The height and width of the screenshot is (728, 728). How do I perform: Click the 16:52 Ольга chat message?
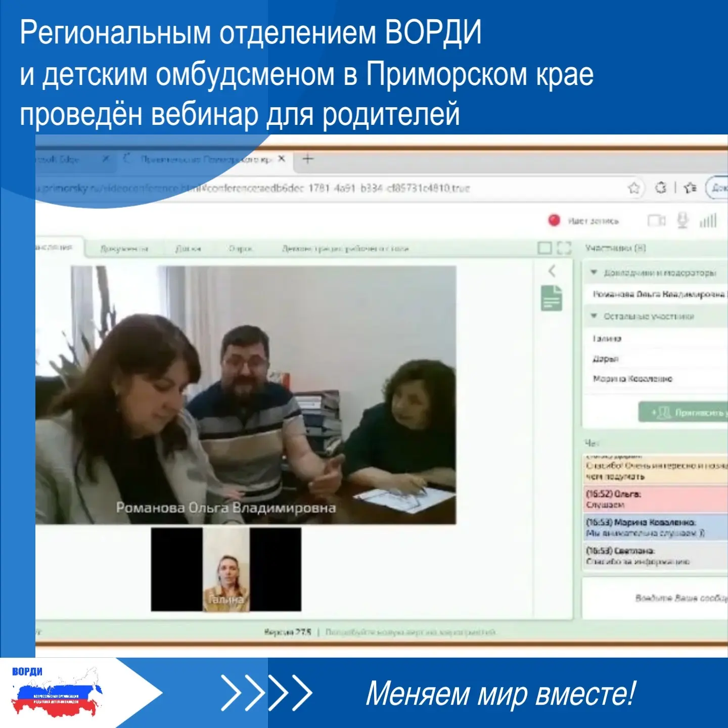(x=656, y=499)
